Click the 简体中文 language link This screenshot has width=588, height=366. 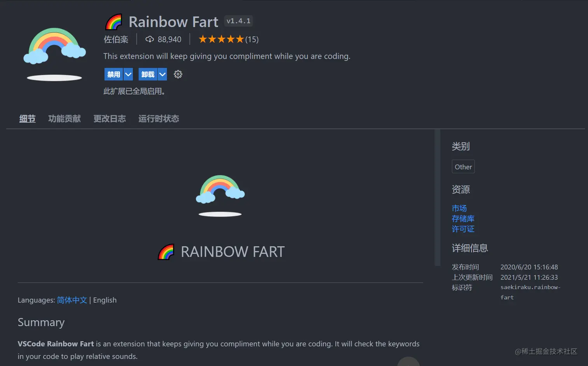(x=72, y=300)
